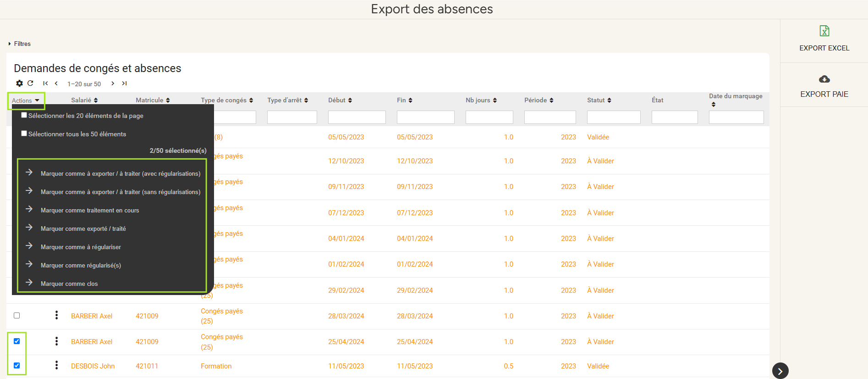Viewport: 868px width, 379px height.
Task: Check 'Sélectionner tous les 50 éléments'
Action: click(24, 134)
